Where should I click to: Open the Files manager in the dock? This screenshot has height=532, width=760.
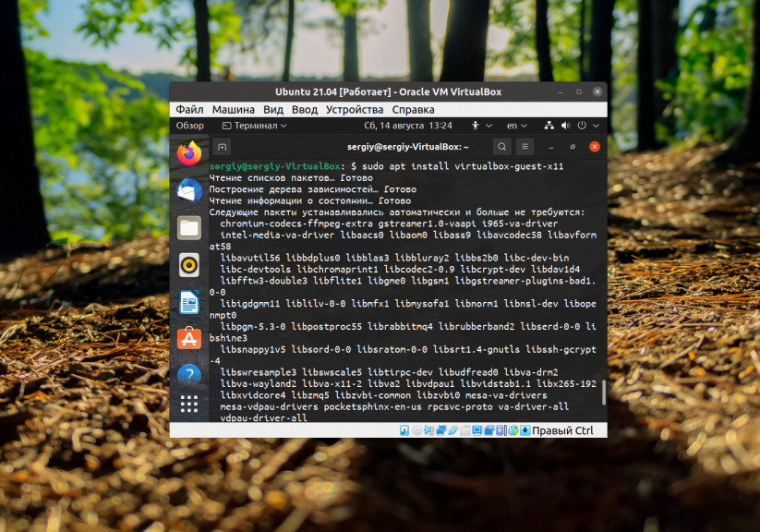[189, 228]
